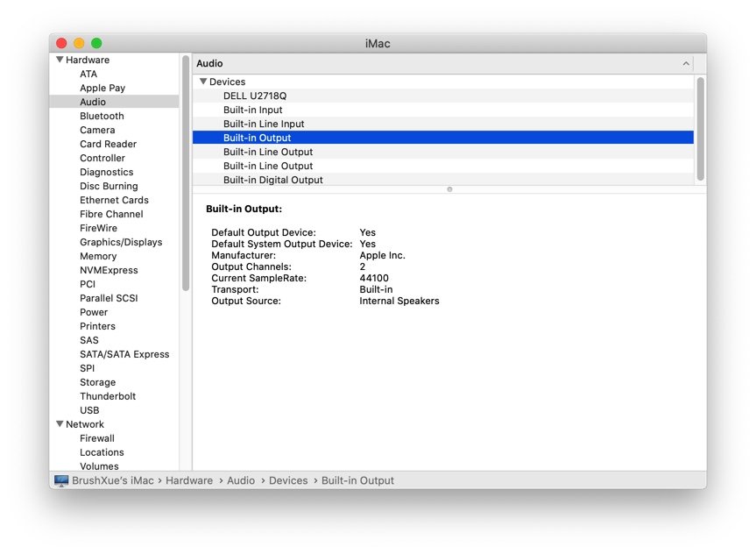
Task: Open the Camera section
Action: (97, 130)
